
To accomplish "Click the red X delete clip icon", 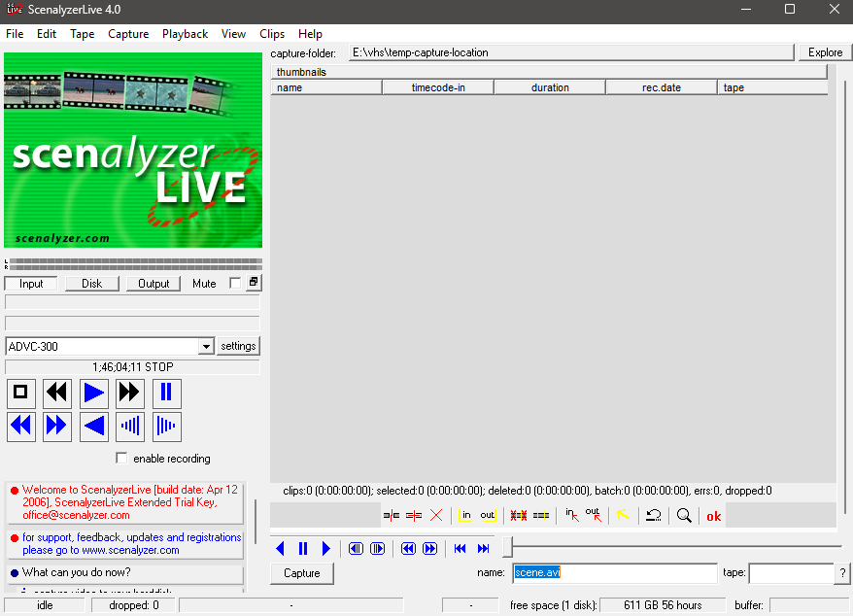I will coord(436,516).
